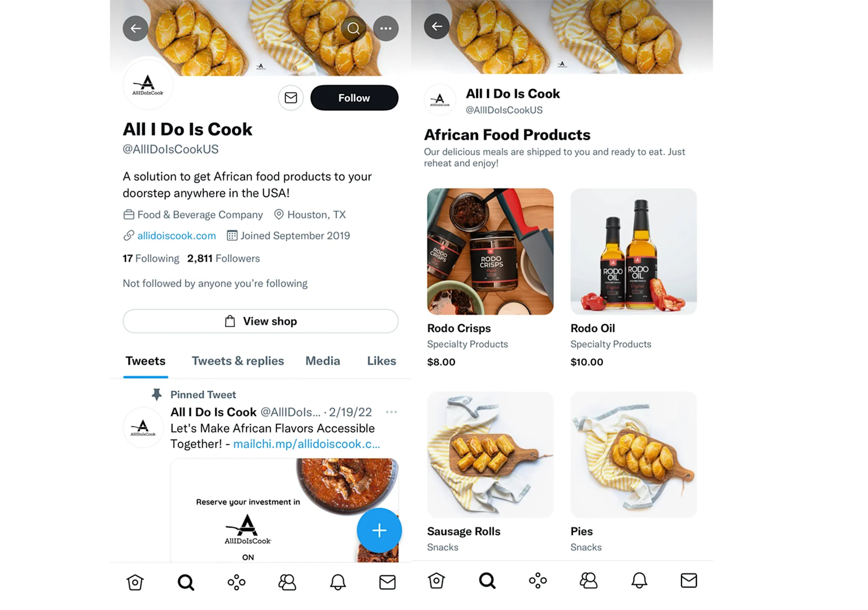The height and width of the screenshot is (610, 868).
Task: Open the mailchi.mp link in pinned tweet
Action: [306, 444]
